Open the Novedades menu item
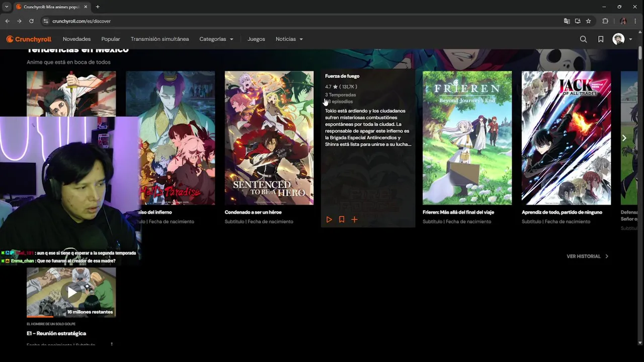Viewport: 644px width, 362px height. pyautogui.click(x=76, y=39)
